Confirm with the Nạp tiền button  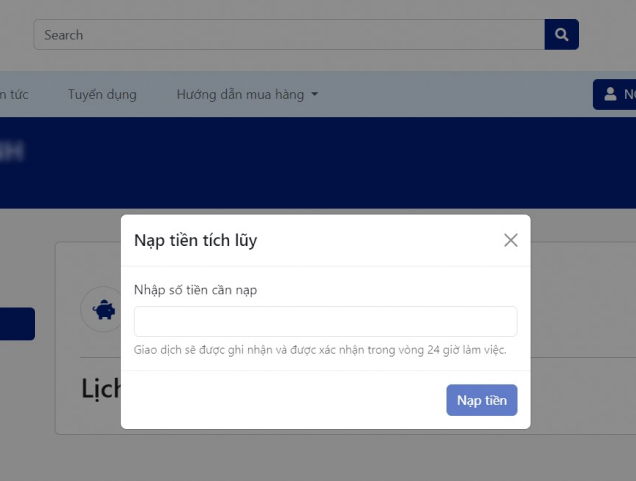point(482,400)
